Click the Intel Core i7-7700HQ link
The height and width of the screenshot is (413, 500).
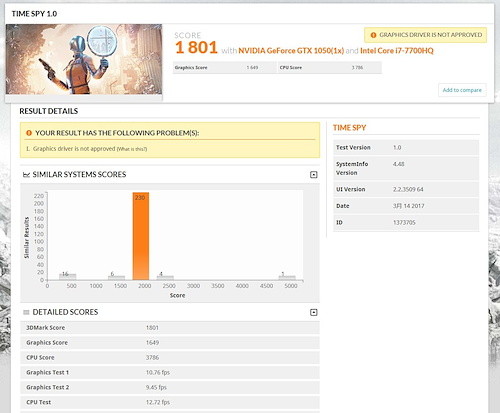point(397,51)
